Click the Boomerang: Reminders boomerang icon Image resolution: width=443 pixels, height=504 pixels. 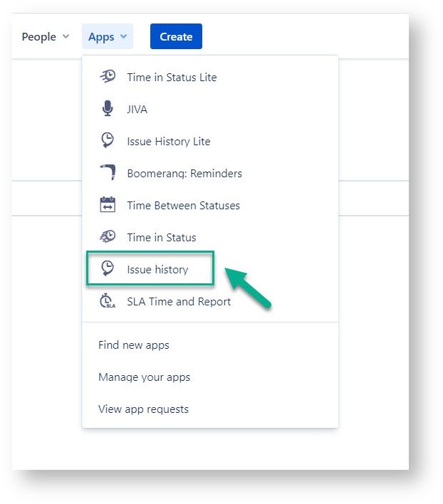pos(108,172)
